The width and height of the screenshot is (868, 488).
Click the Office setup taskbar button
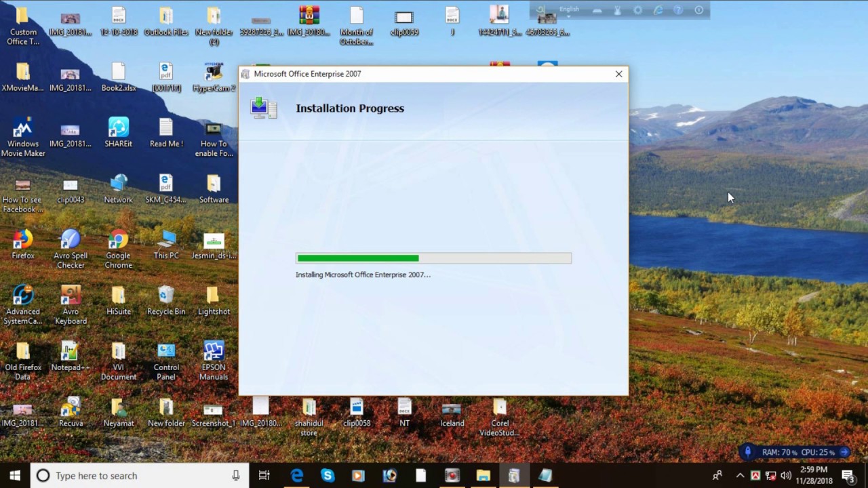click(x=514, y=476)
